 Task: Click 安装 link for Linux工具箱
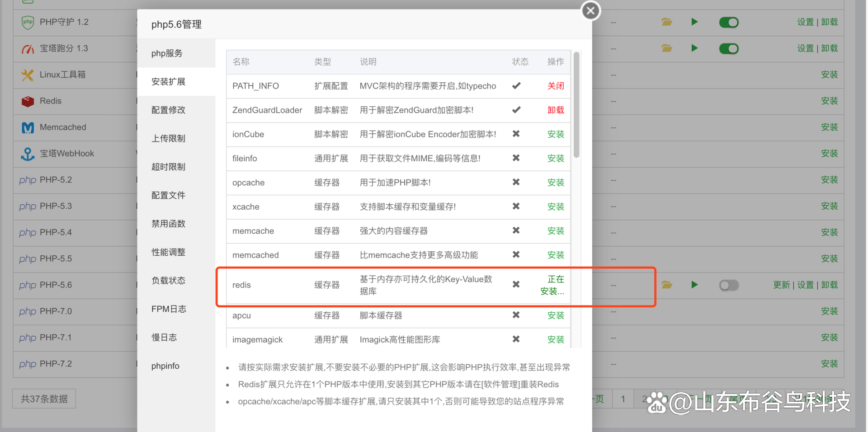pyautogui.click(x=830, y=75)
